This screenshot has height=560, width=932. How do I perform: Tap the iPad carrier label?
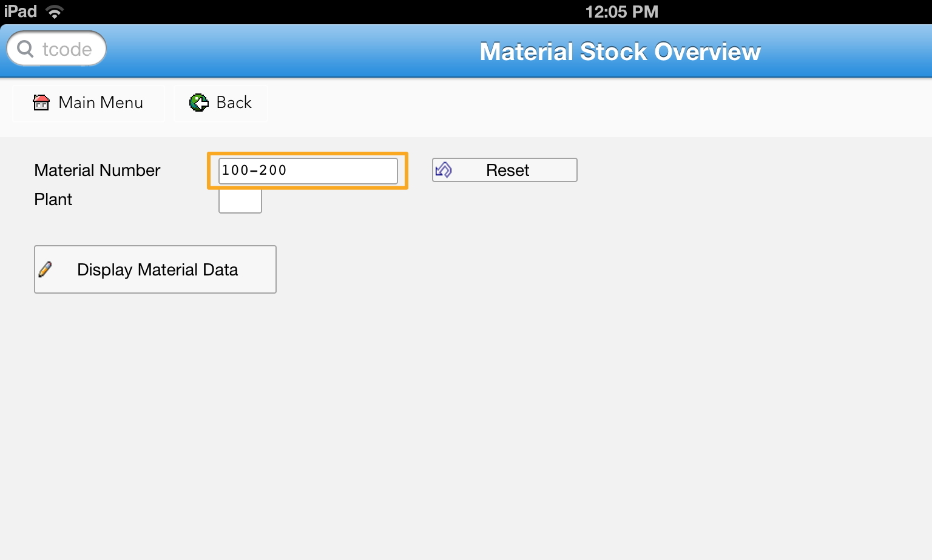(x=21, y=11)
